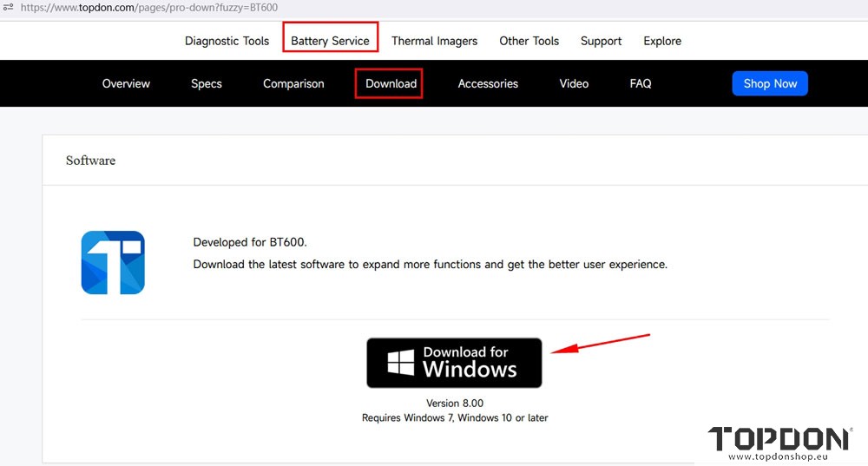Viewport: 868px width, 466px height.
Task: Select the Explore menu item
Action: 662,41
